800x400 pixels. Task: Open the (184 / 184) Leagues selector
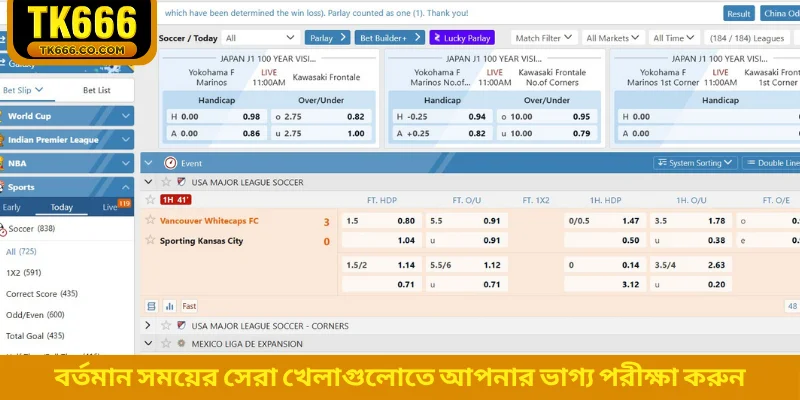[x=746, y=38]
